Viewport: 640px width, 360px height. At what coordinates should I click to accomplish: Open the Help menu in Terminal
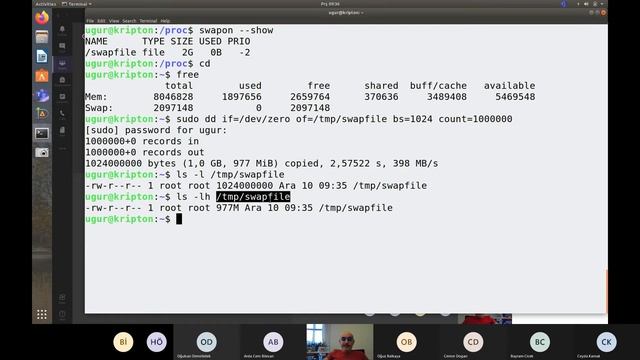coord(165,21)
